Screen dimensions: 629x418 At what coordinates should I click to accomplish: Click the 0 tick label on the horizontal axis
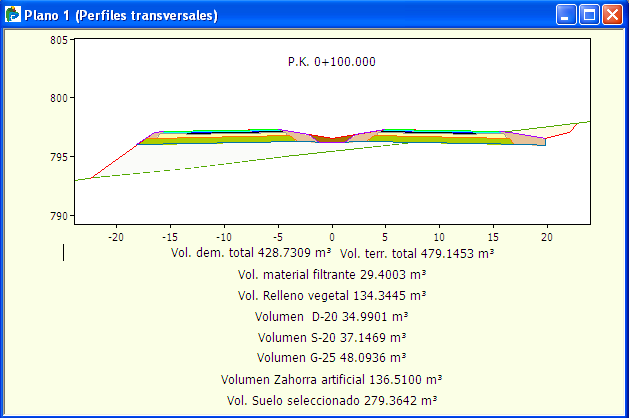[x=332, y=236]
